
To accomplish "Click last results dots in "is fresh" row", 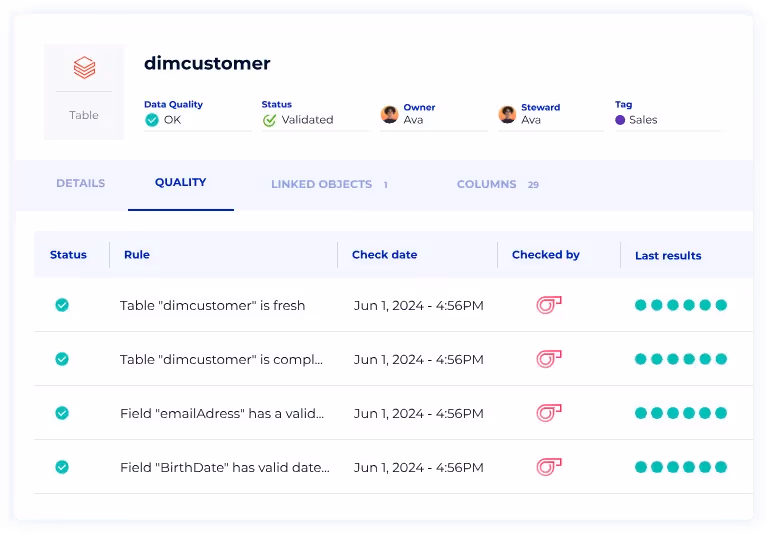I will (681, 305).
